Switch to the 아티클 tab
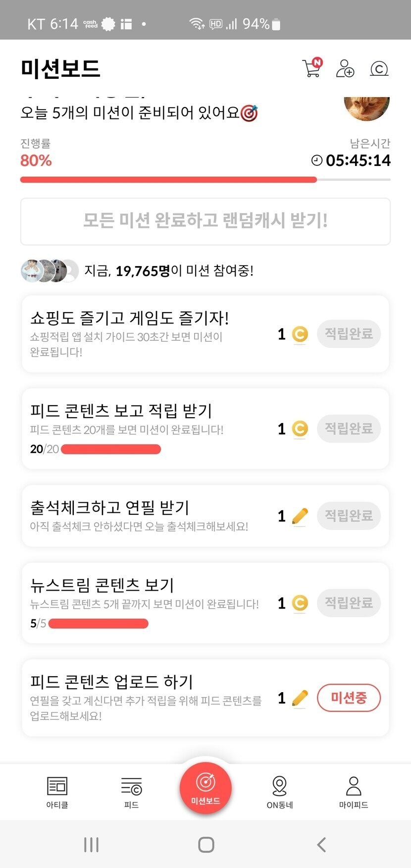Viewport: 411px width, 868px height. (57, 792)
